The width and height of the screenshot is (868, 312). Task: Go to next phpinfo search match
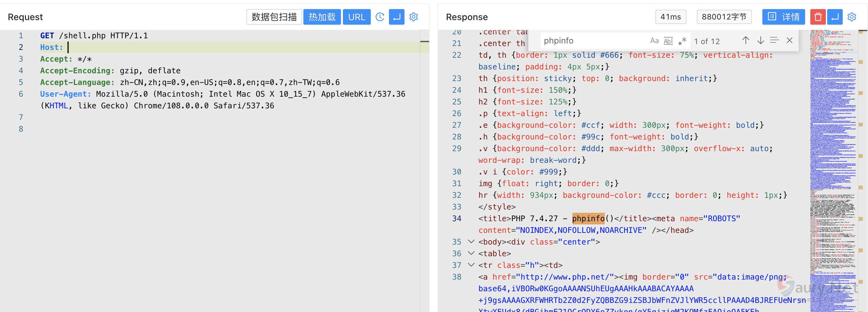(760, 41)
